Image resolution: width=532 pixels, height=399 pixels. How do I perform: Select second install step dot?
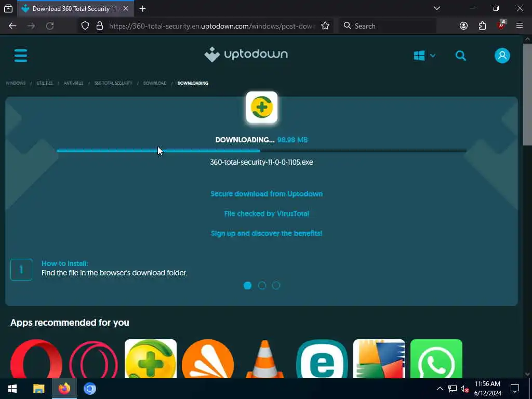click(262, 286)
